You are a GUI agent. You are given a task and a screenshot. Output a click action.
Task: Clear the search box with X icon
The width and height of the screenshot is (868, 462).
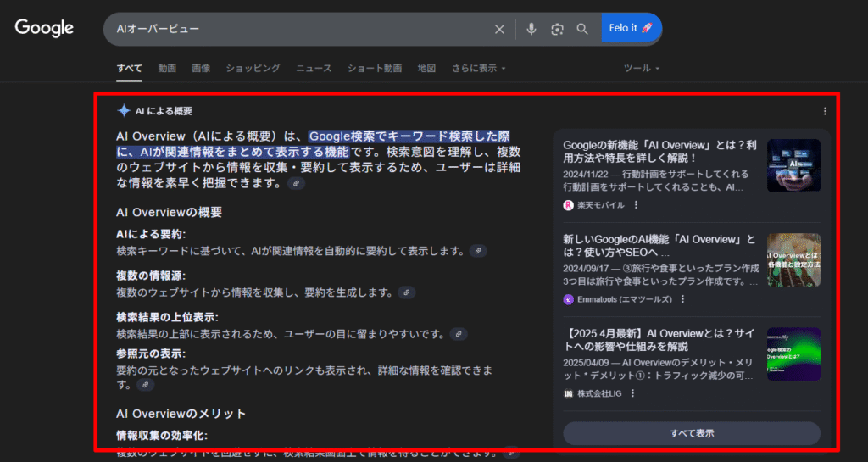tap(499, 30)
